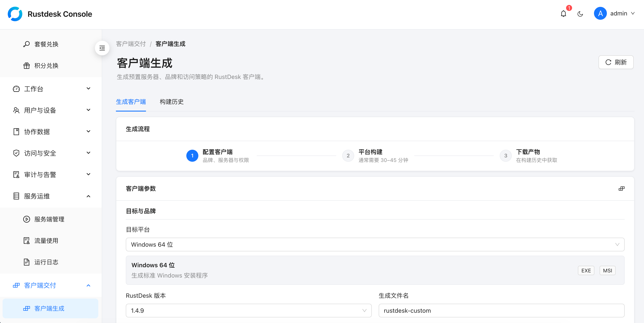Click the 生成流程 card title
This screenshot has height=323, width=644.
(x=138, y=129)
